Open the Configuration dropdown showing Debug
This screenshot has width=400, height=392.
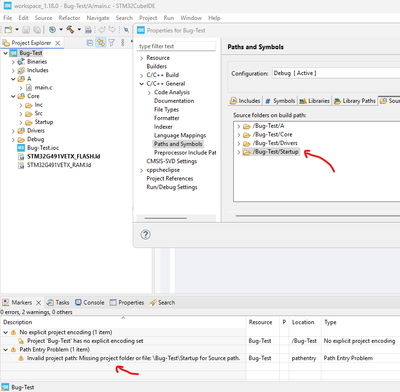point(336,73)
